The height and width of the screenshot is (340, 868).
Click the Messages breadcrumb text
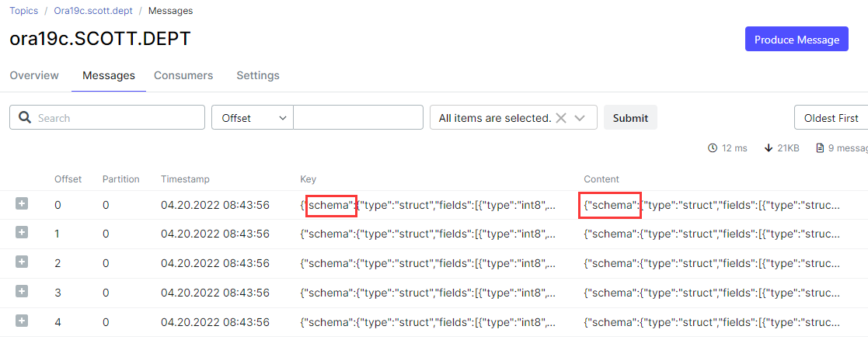(x=170, y=11)
